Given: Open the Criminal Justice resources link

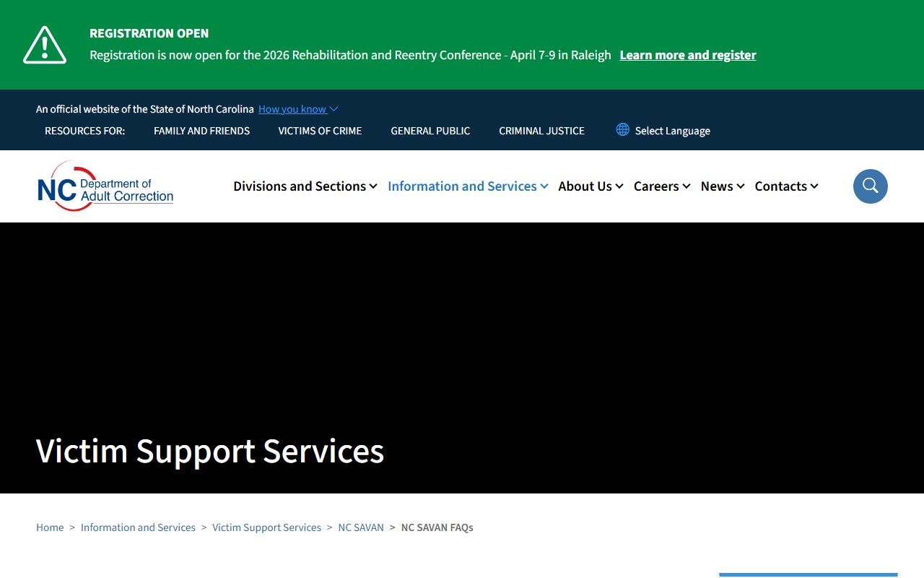Looking at the screenshot, I should tap(541, 131).
